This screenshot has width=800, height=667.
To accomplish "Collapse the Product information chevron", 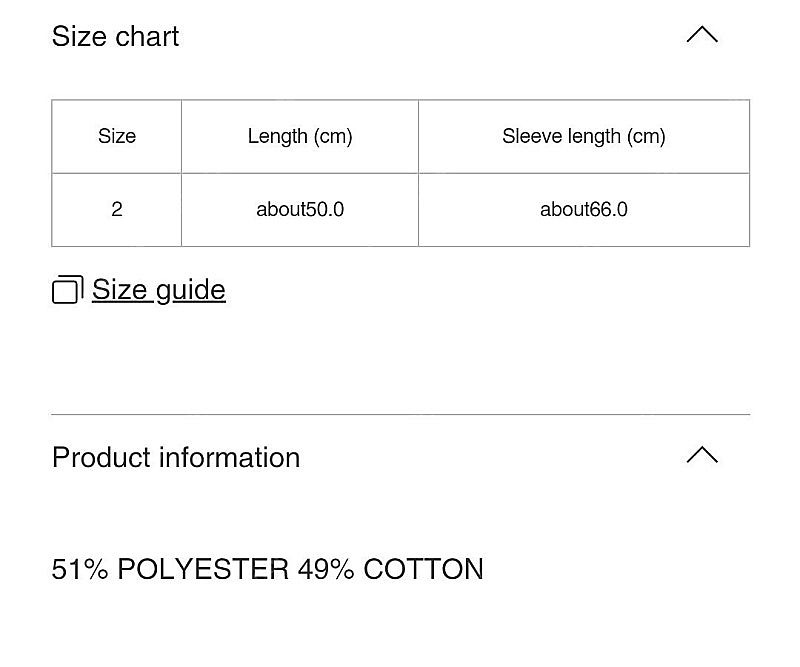I will pos(702,455).
